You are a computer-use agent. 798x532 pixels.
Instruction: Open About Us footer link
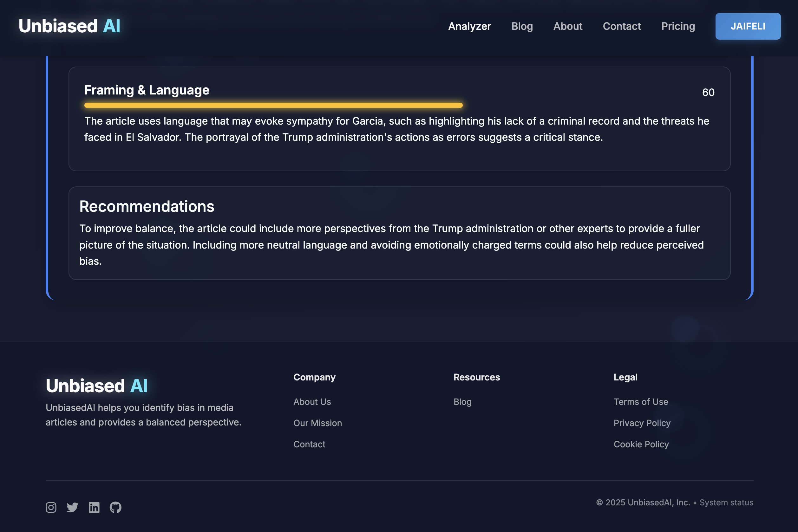(312, 402)
